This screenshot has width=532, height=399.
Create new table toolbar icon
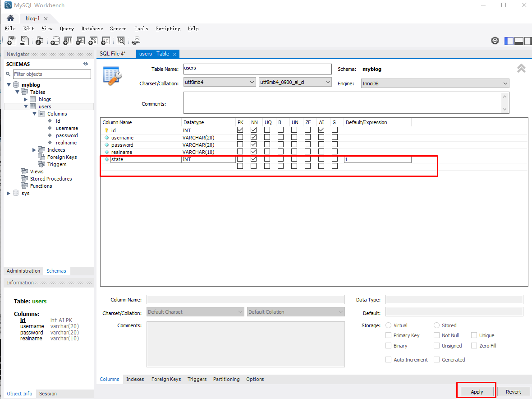(68, 41)
